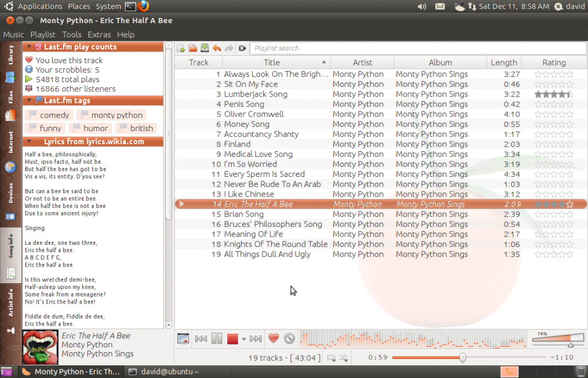The width and height of the screenshot is (588, 378).
Task: Redo the playlist change
Action: point(229,48)
